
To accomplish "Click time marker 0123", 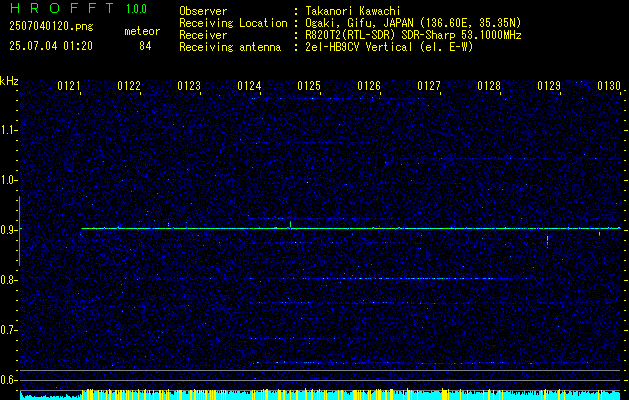I will pyautogui.click(x=189, y=86).
